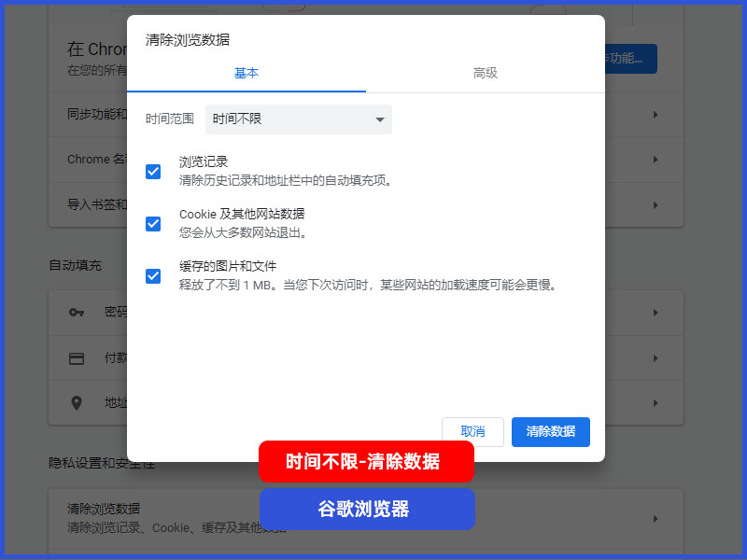
Task: Switch to the 基本 tab
Action: (x=247, y=73)
